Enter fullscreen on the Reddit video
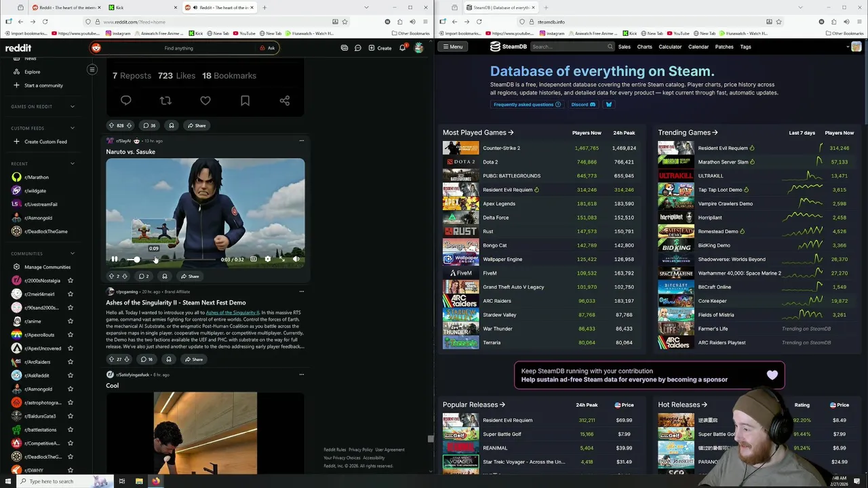This screenshot has height=488, width=868. point(281,259)
